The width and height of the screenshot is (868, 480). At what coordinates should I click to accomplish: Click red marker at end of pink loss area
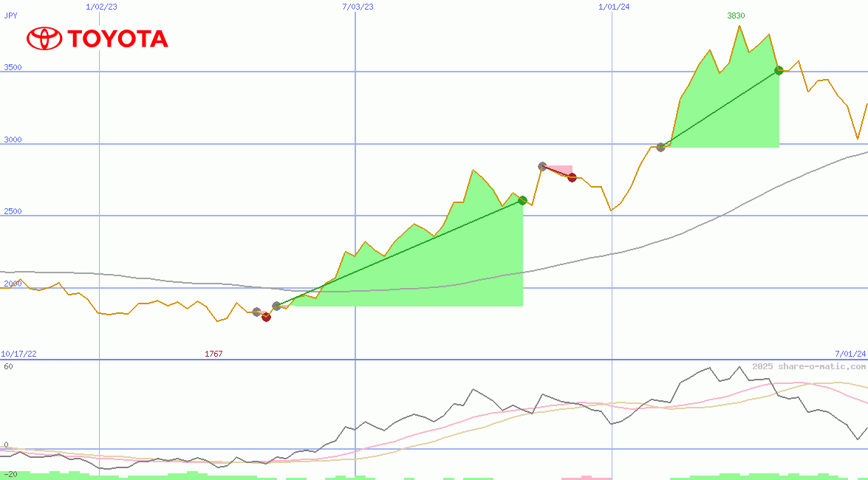572,177
